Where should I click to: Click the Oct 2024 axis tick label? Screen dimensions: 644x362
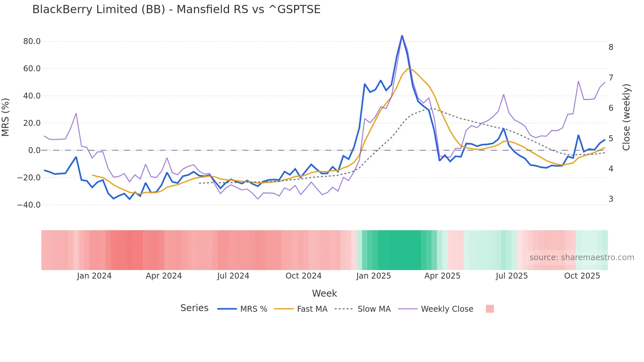[x=304, y=276]
